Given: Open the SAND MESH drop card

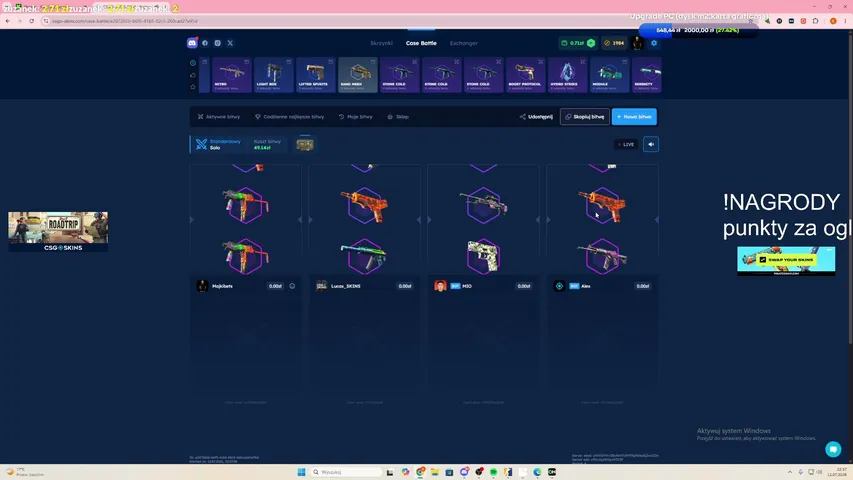Looking at the screenshot, I should click(x=357, y=75).
